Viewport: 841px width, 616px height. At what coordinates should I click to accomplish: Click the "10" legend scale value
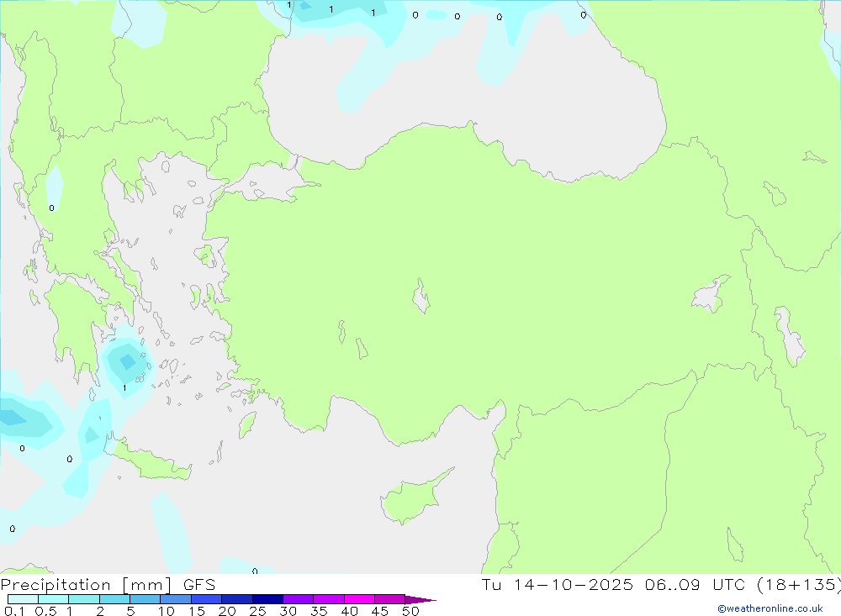[x=167, y=611]
